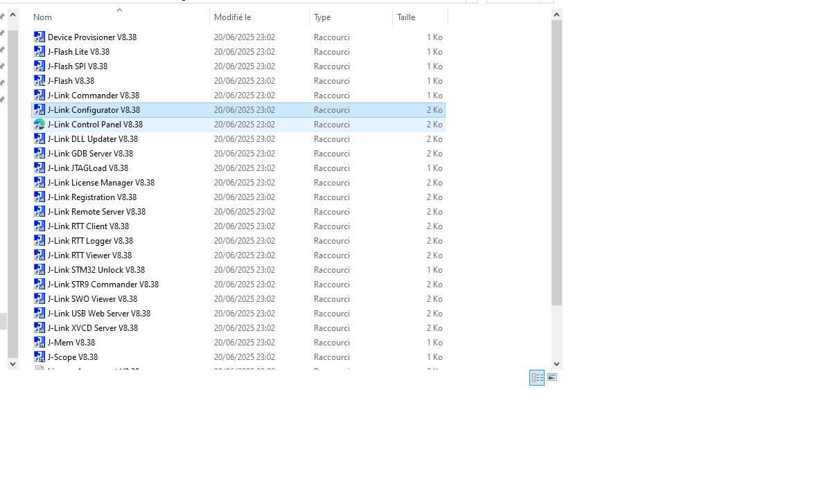Screen dimensions: 821x504
Task: Click the J-Link Registration V8.38 icon
Action: pos(39,197)
